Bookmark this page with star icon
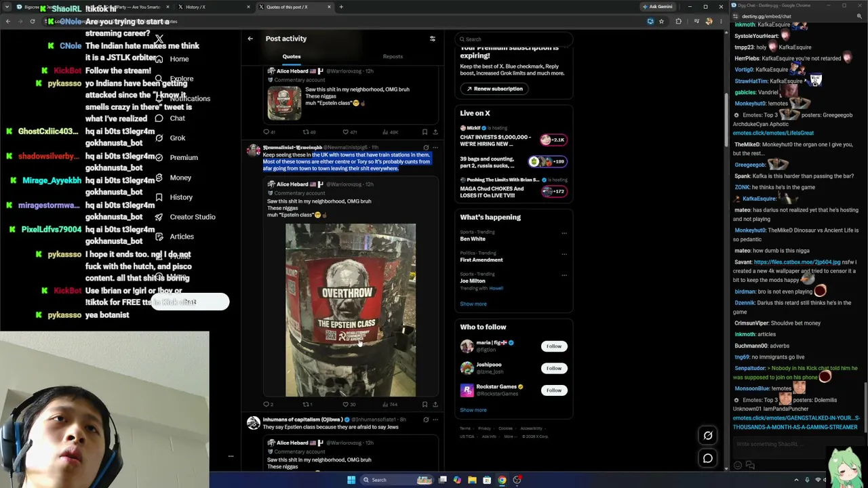868x488 pixels. (661, 21)
